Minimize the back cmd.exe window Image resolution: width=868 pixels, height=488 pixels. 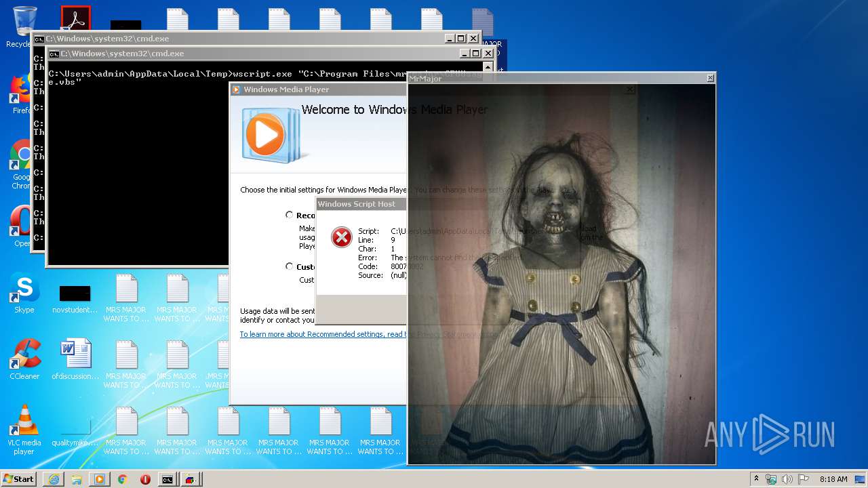(450, 39)
